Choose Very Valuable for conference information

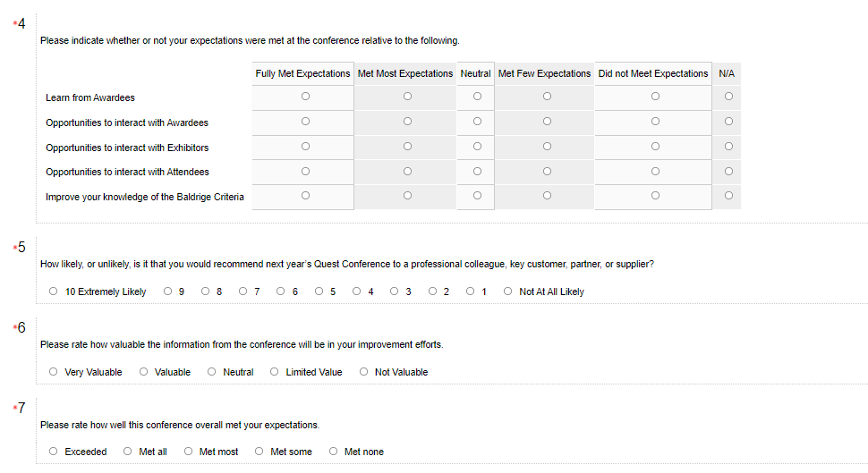click(54, 371)
